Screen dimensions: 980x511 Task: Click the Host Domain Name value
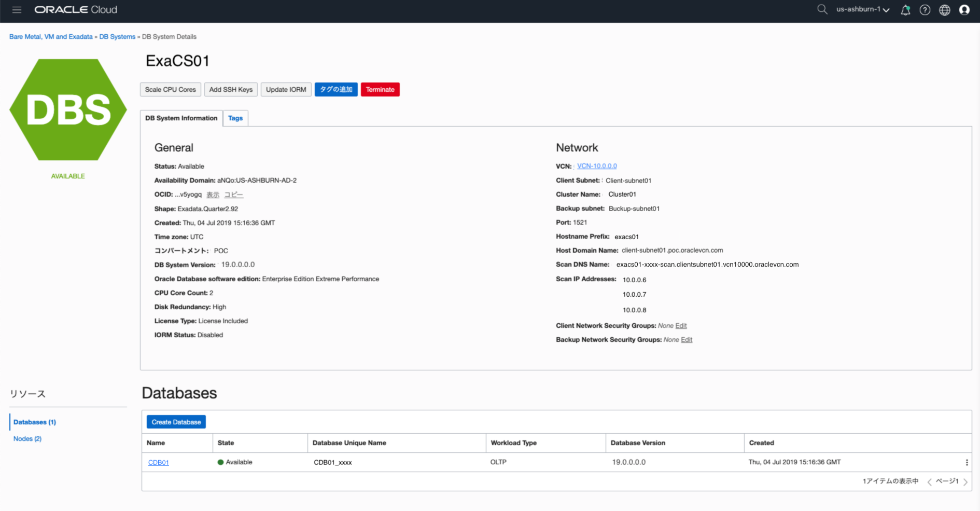[672, 251]
